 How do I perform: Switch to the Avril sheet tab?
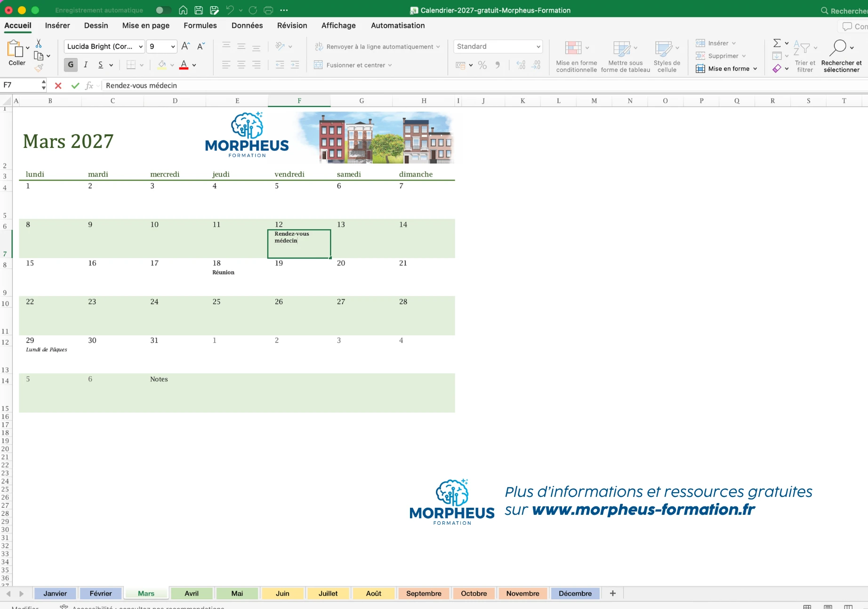(x=192, y=593)
